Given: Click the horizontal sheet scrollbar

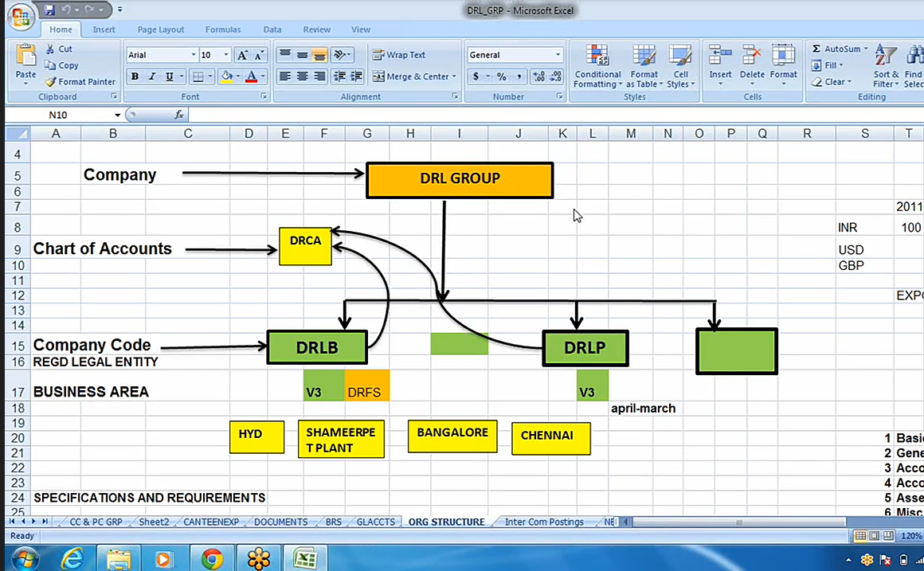Looking at the screenshot, I should [x=738, y=522].
